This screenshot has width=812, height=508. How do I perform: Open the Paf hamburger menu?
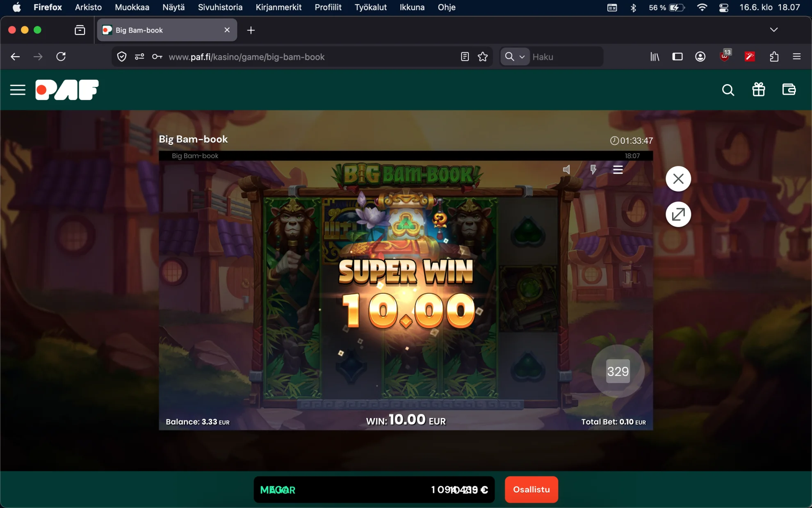[x=18, y=90]
